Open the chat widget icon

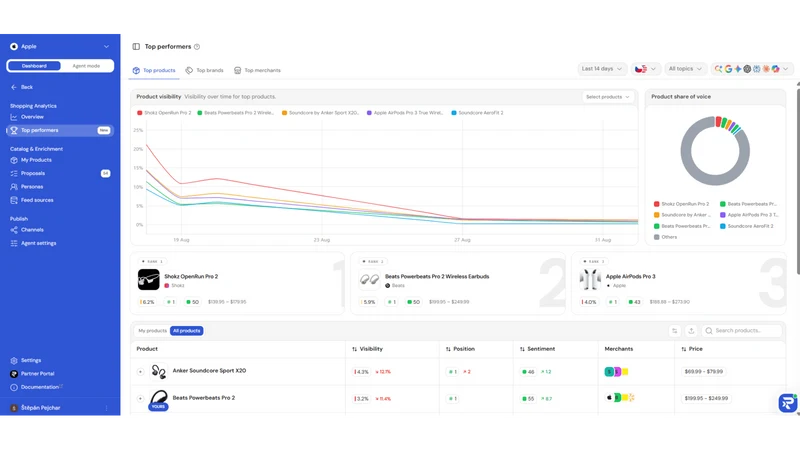pyautogui.click(x=787, y=403)
